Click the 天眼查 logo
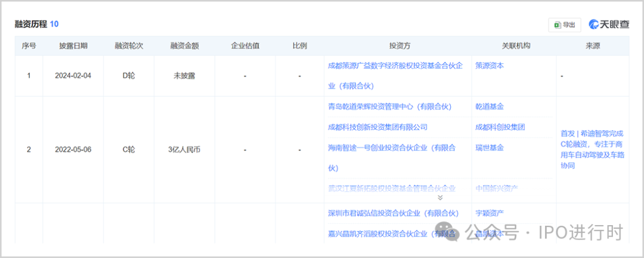The height and width of the screenshot is (258, 644). 609,24
